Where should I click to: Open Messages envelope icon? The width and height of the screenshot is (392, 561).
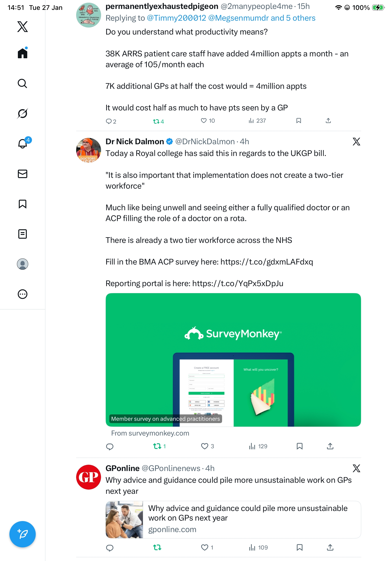point(23,174)
